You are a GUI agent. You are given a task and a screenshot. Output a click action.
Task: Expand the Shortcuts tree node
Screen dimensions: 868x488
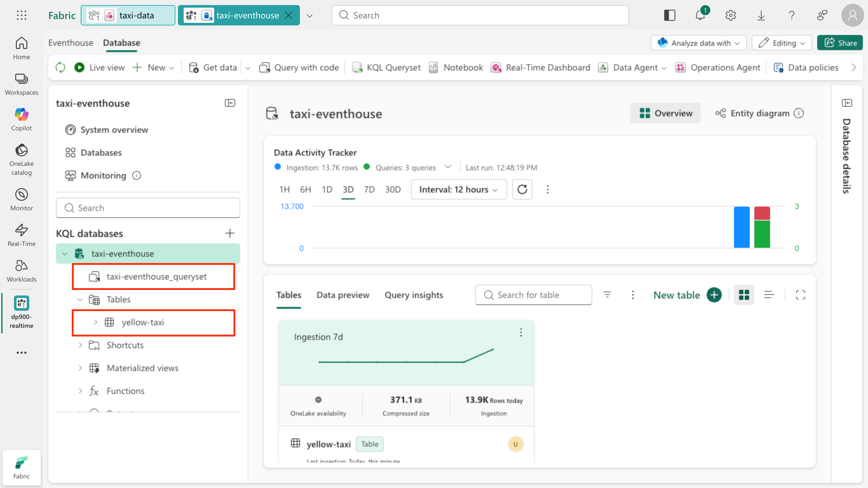80,345
